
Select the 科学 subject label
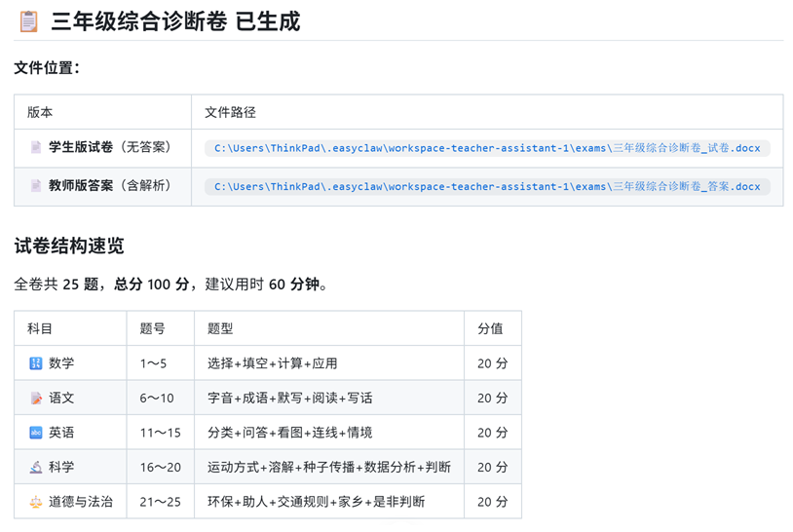(61, 467)
